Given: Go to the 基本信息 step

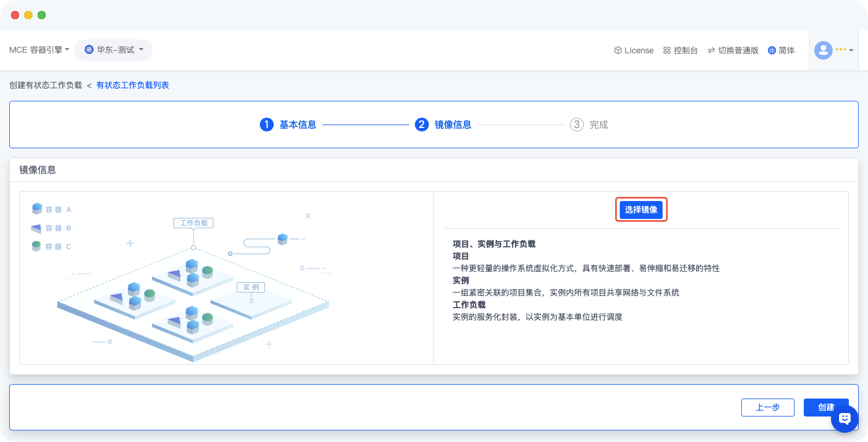Looking at the screenshot, I should pos(297,125).
